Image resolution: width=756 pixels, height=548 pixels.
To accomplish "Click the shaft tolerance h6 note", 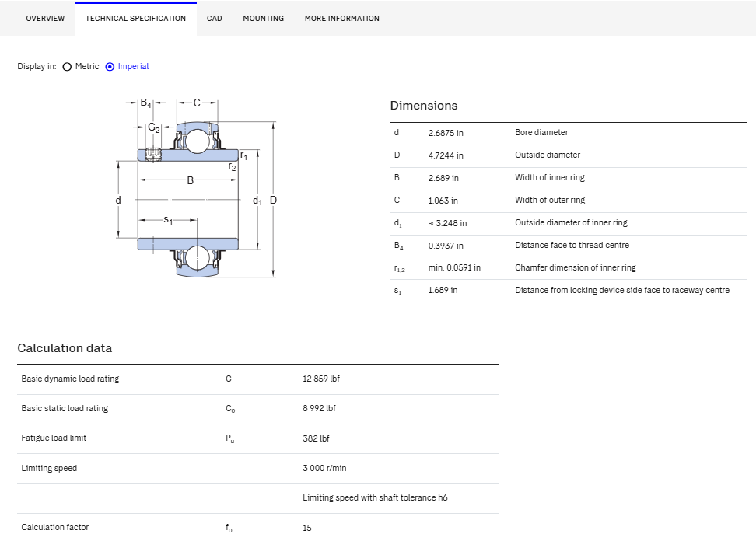I will click(x=375, y=498).
